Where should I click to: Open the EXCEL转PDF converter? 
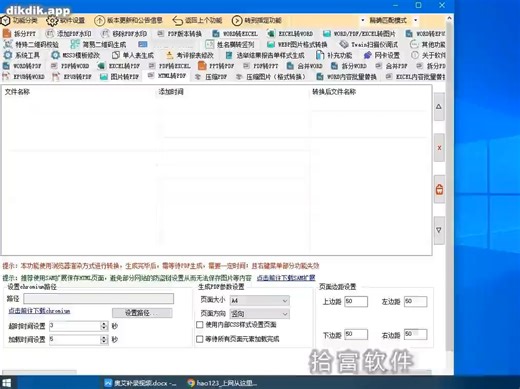point(119,66)
